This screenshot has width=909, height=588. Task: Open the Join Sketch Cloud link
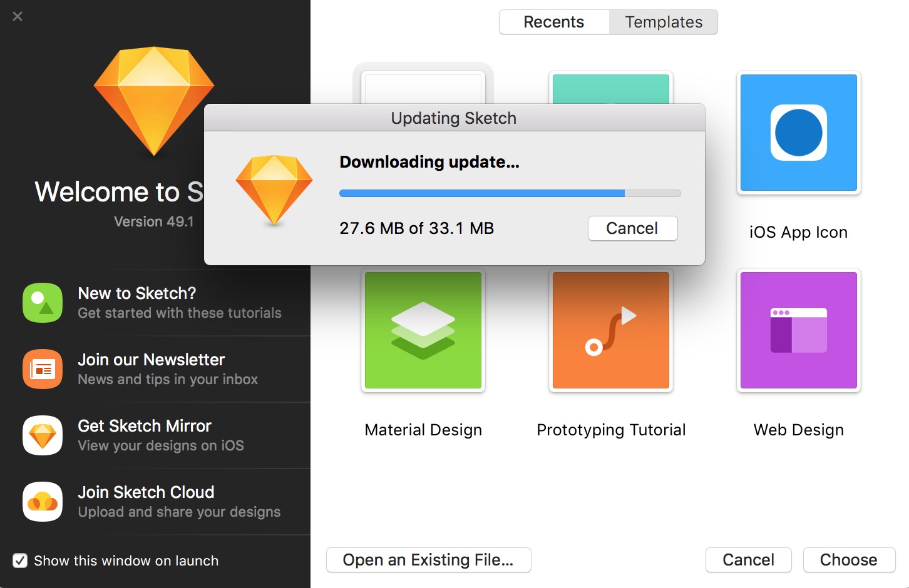(x=146, y=492)
